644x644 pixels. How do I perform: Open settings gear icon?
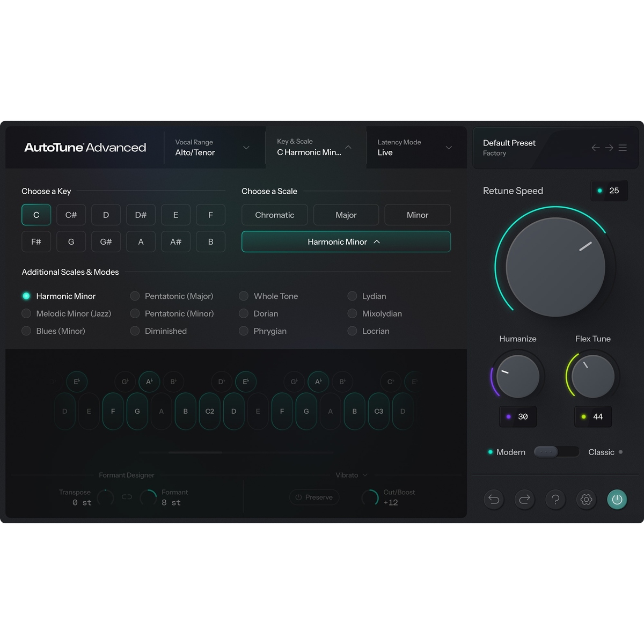pyautogui.click(x=587, y=500)
